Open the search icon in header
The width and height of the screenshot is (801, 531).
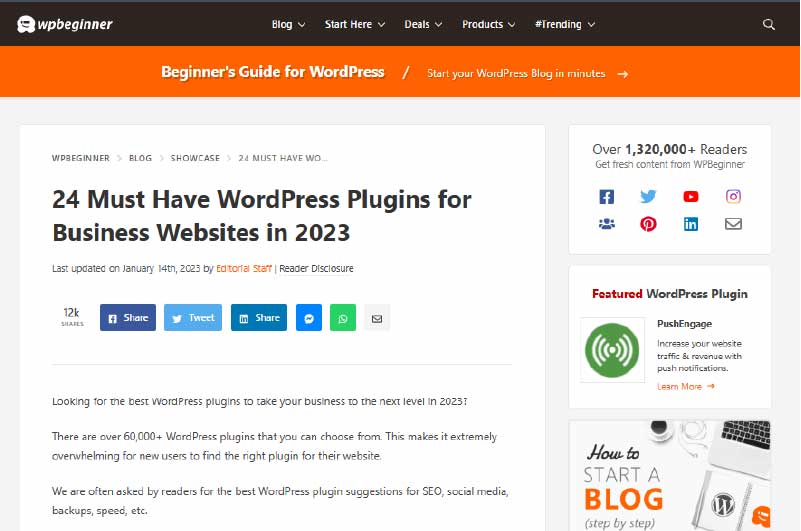pos(768,24)
